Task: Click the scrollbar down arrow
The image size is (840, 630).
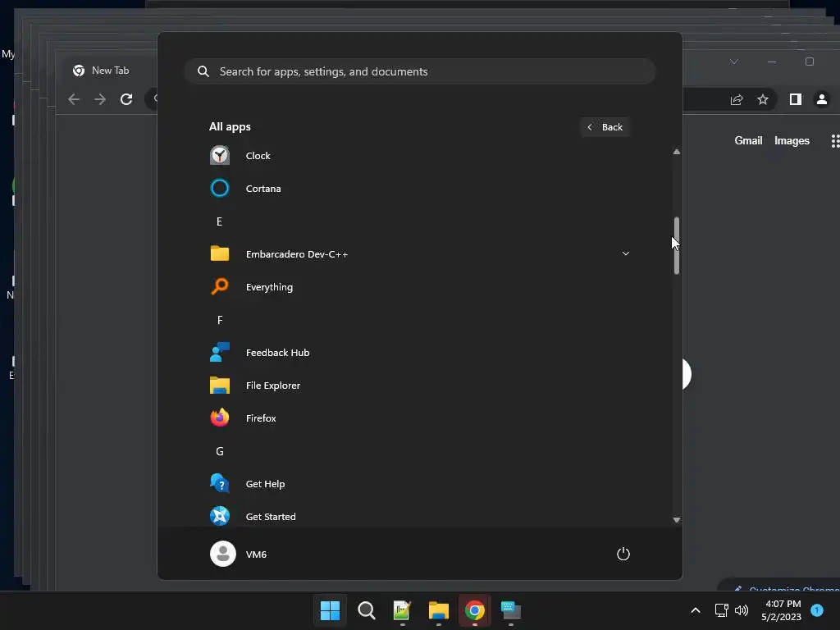Action: [677, 519]
